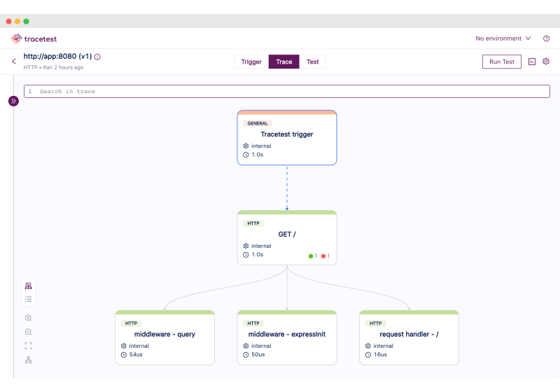The image size is (560, 392).
Task: Click the 50us duration text
Action: tap(258, 354)
